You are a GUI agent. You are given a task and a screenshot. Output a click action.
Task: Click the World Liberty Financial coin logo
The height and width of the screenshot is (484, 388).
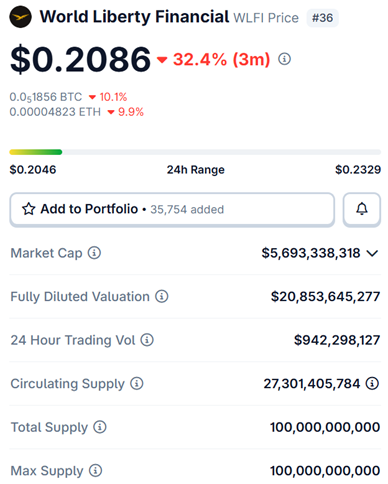point(20,17)
